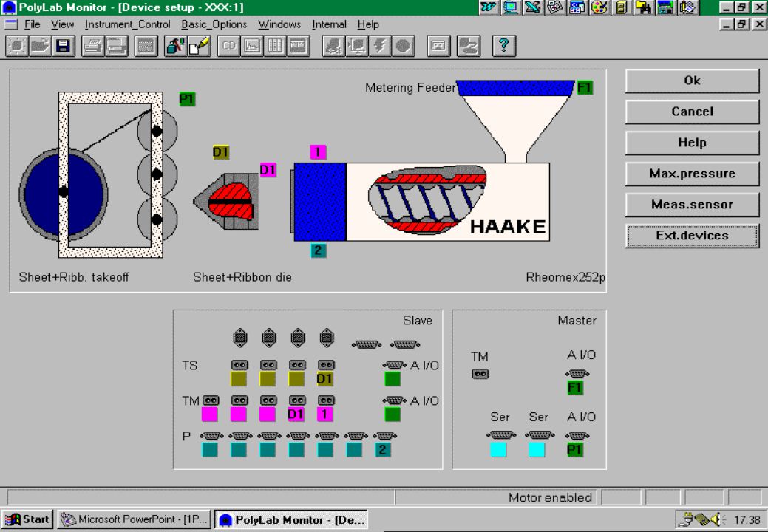Click the 'Sheet+Ribb. takeoff' label
Screen dimensions: 768x532
74,277
